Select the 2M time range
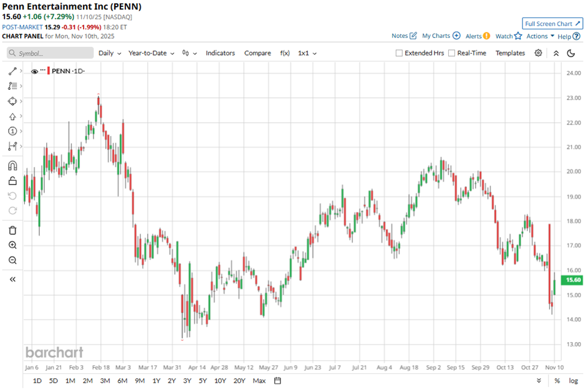586x392 pixels. pyautogui.click(x=87, y=381)
